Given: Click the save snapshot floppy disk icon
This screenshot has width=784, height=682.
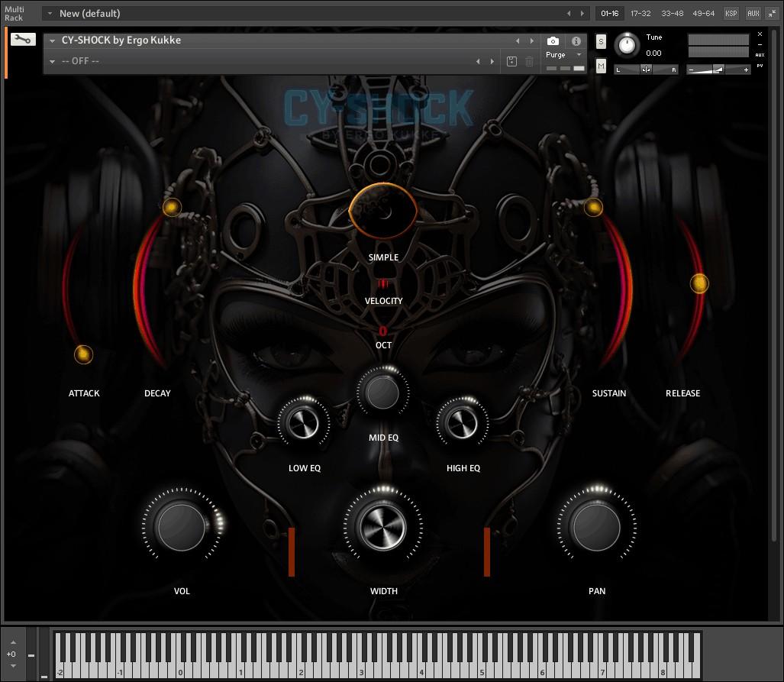Looking at the screenshot, I should [x=511, y=61].
